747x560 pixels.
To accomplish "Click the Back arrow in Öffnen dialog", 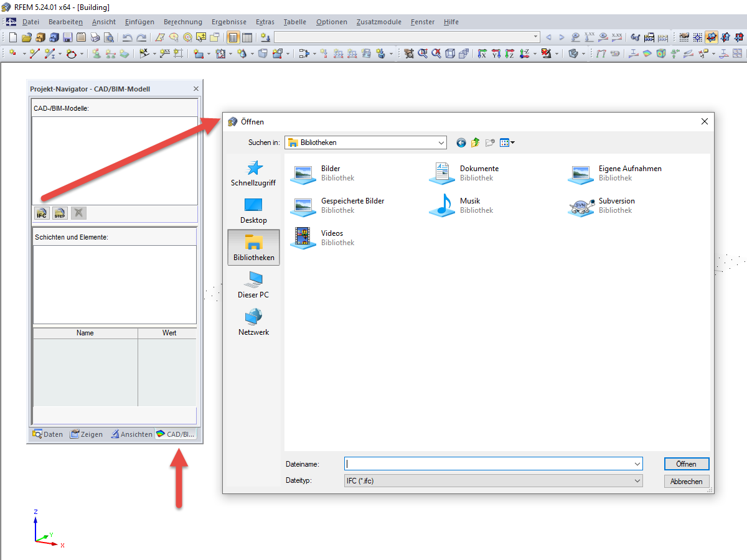I will [x=461, y=143].
